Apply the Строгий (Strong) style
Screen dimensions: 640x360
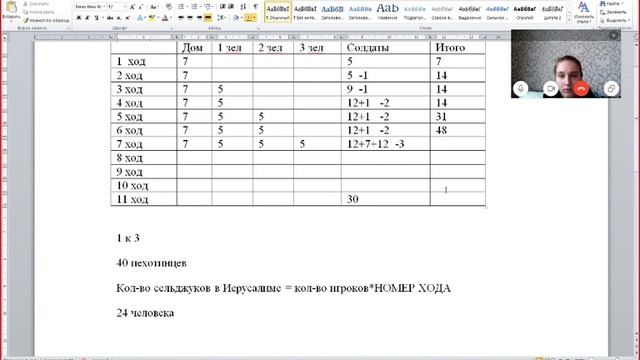[524, 12]
